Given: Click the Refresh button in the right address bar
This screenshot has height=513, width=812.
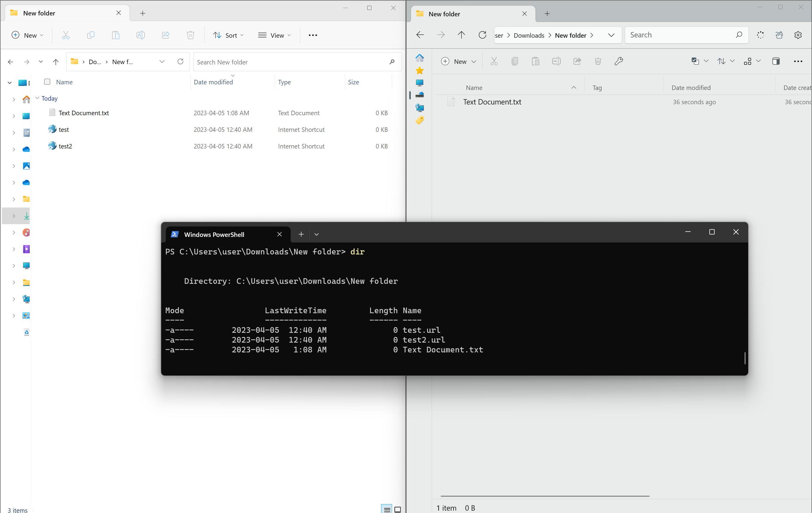Looking at the screenshot, I should pos(482,35).
